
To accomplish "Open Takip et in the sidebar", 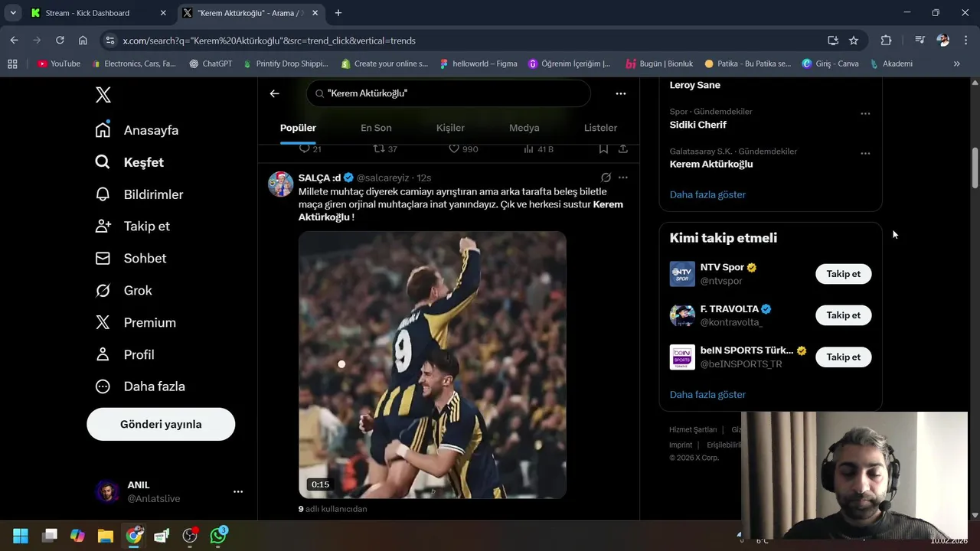I will [132, 227].
